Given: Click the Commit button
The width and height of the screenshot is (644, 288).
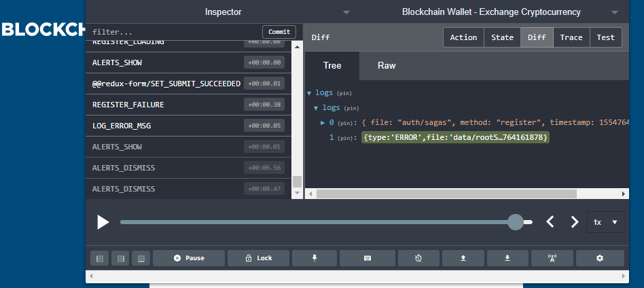Looking at the screenshot, I should coord(279,32).
